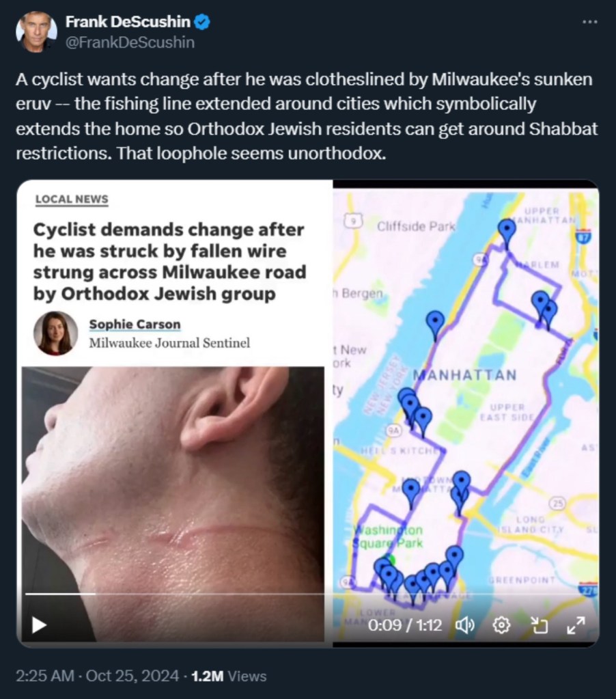Select the map pin near Midtown
Screen dimensions: 616x699
coord(410,492)
